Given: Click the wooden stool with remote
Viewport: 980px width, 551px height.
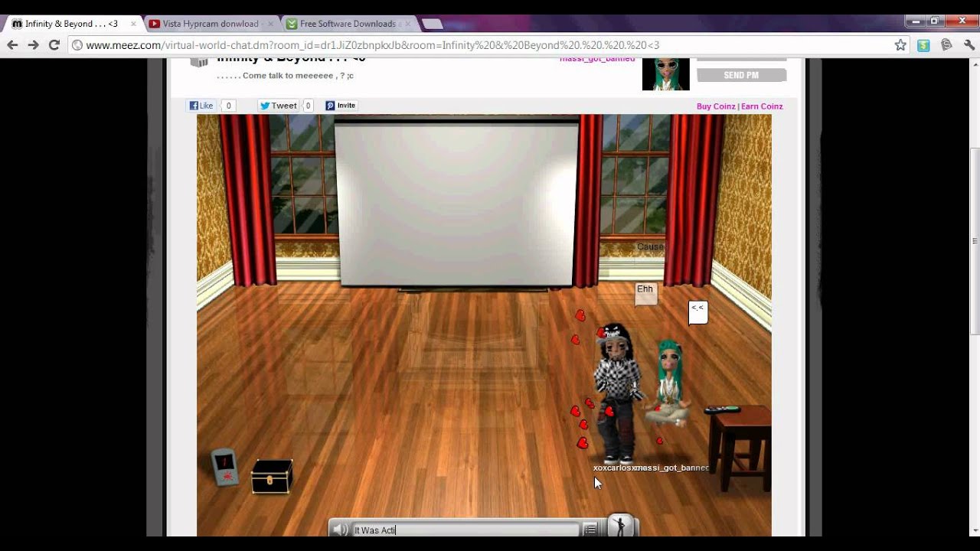Looking at the screenshot, I should coord(739,448).
